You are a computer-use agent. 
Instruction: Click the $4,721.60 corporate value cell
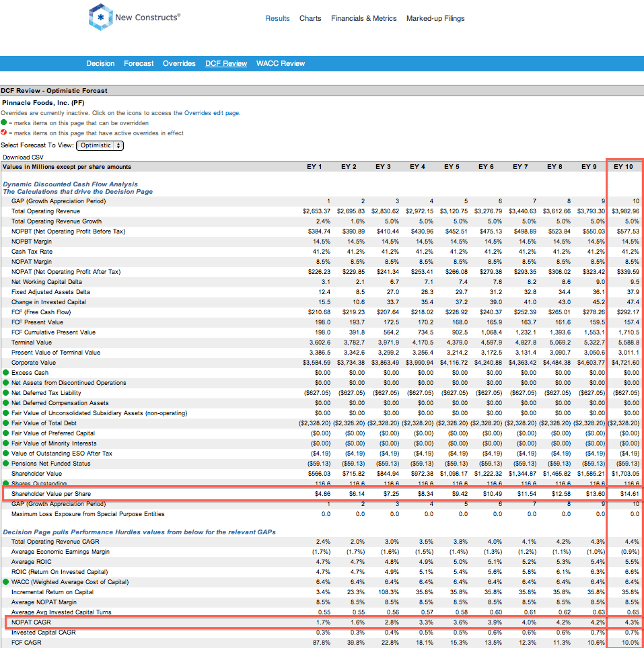coord(625,363)
